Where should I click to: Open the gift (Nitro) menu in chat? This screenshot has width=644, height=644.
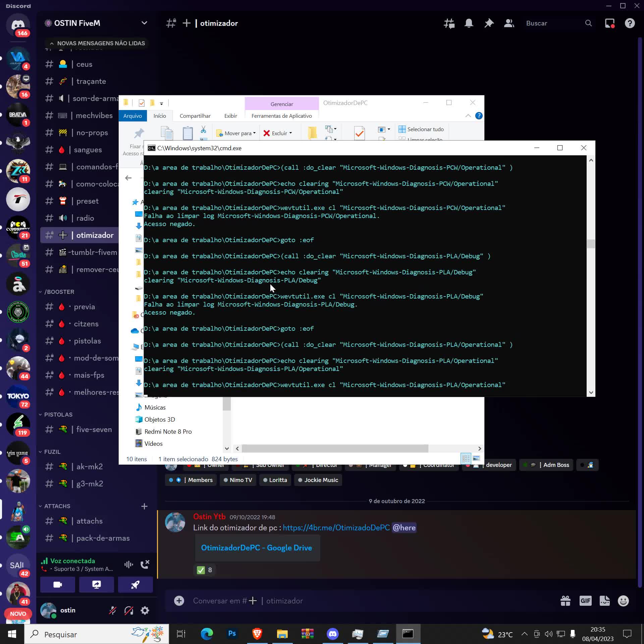565,600
